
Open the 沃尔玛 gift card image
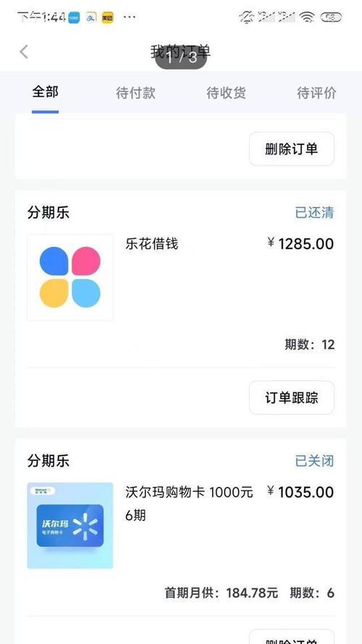pyautogui.click(x=70, y=525)
